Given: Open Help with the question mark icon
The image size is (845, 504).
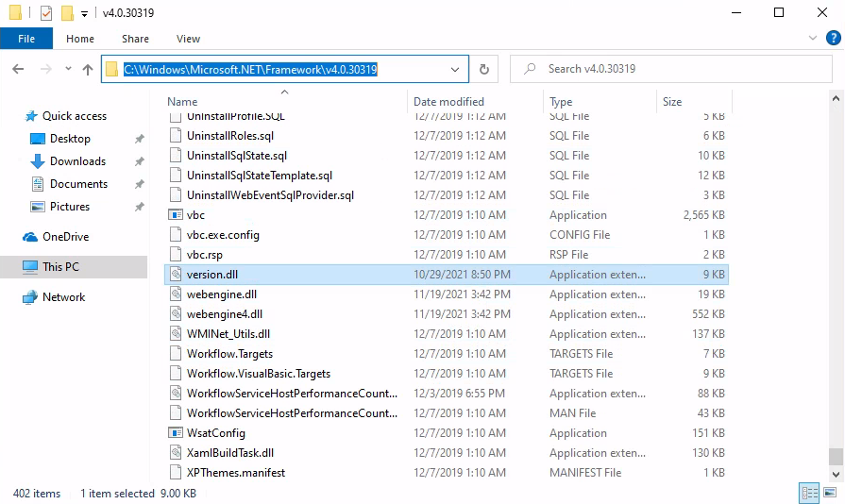Looking at the screenshot, I should [x=833, y=38].
